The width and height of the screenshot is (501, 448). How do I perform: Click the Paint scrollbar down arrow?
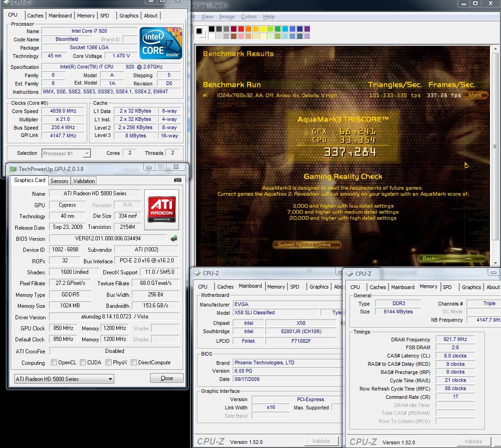click(x=495, y=263)
